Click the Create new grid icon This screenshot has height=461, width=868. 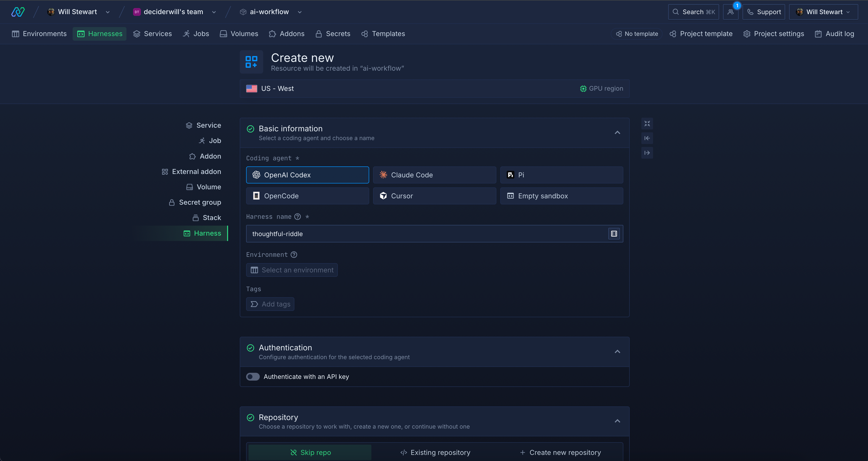[251, 62]
